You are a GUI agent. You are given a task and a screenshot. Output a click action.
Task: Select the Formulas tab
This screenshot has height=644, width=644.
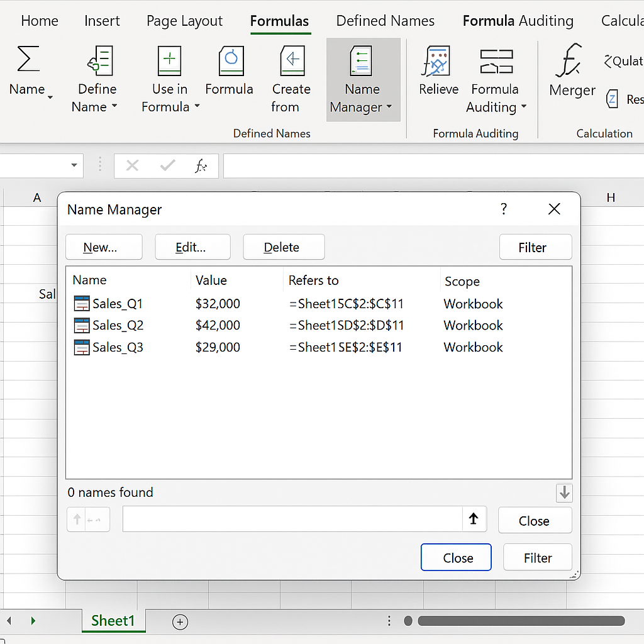tap(280, 21)
